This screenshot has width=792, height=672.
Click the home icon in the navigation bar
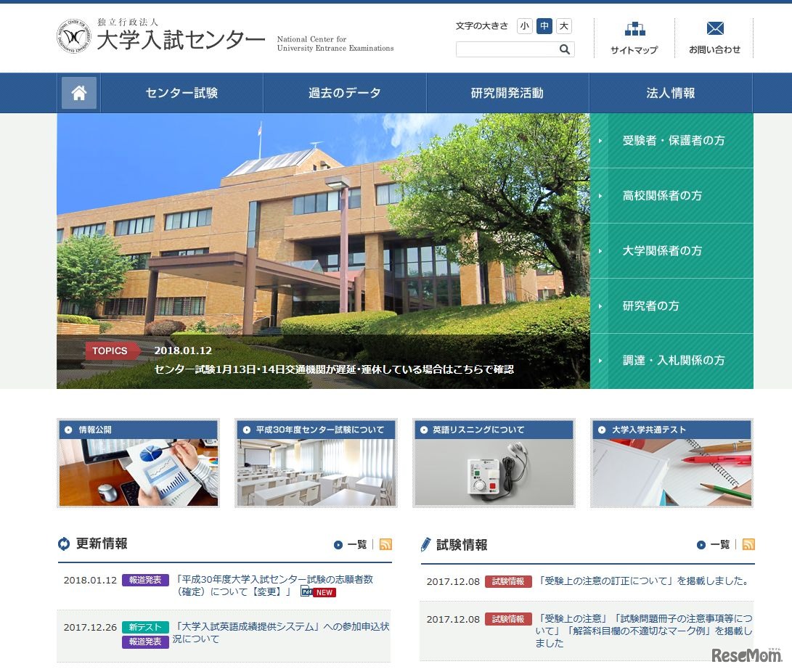coord(78,93)
